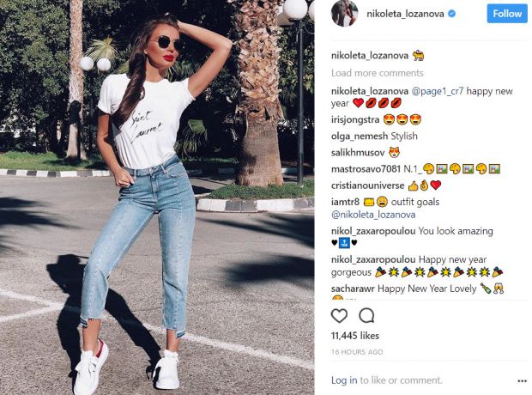
Task: Click the verified badge beside nikoleta_lozanova
Action: [451, 14]
